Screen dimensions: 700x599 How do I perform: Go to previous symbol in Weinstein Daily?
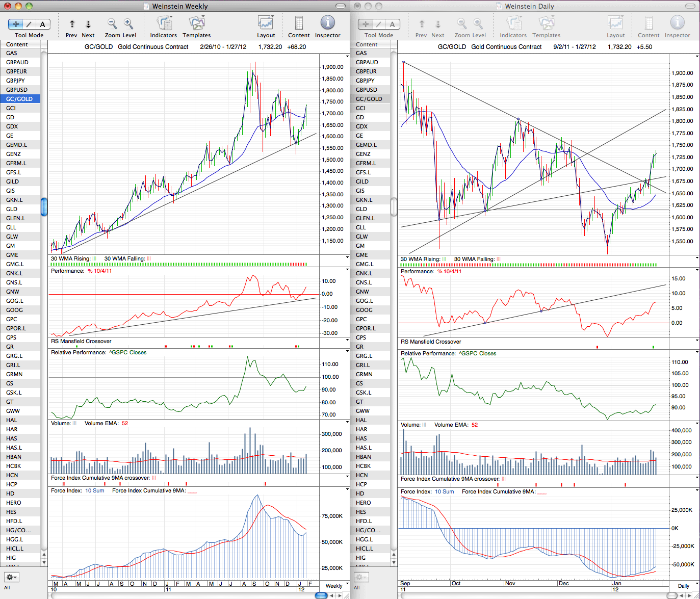(422, 24)
